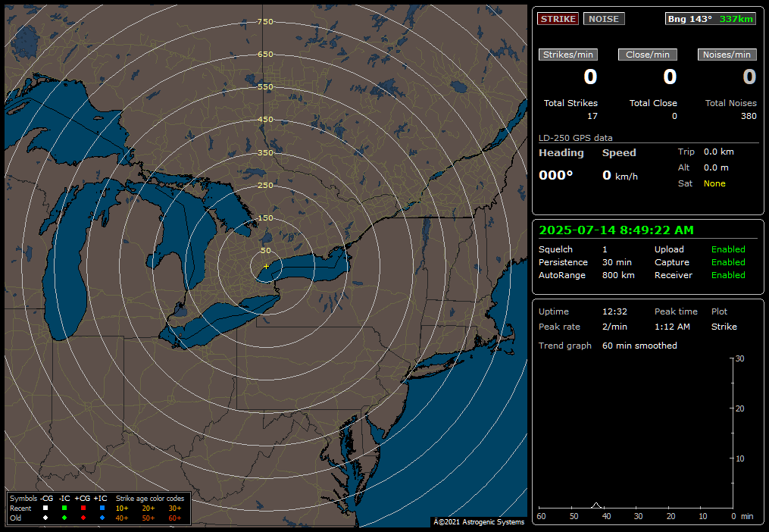The width and height of the screenshot is (769, 532).
Task: Click the Alt 0.0 m value
Action: (x=716, y=167)
